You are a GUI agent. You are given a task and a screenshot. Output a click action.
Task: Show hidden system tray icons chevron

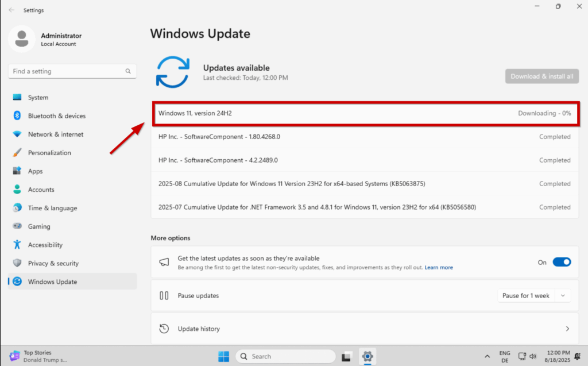click(x=488, y=356)
